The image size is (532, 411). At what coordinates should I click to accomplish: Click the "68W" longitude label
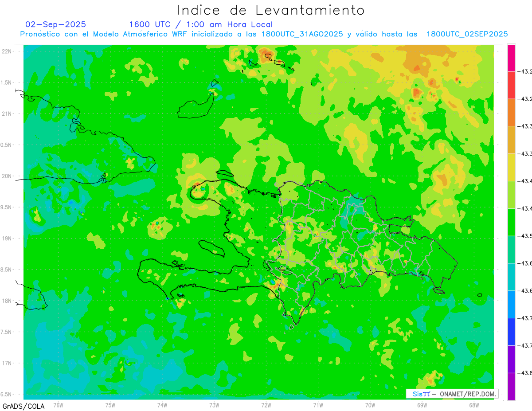(474, 405)
